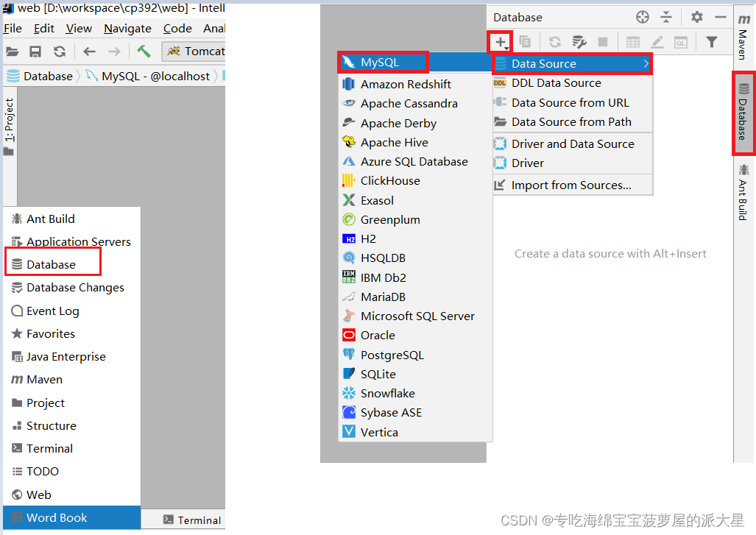Click the crosshair locate icon in Database header
Viewport: 756px width, 535px height.
[x=642, y=18]
